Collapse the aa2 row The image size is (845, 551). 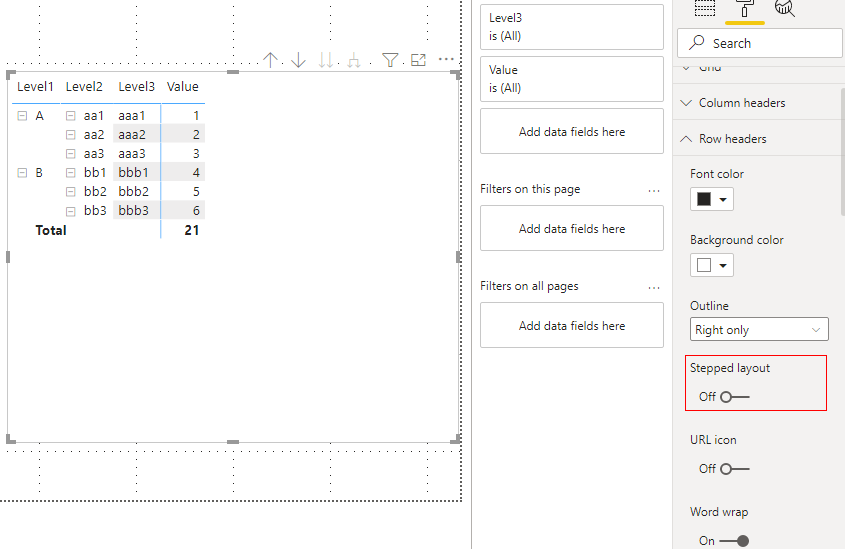coord(71,135)
